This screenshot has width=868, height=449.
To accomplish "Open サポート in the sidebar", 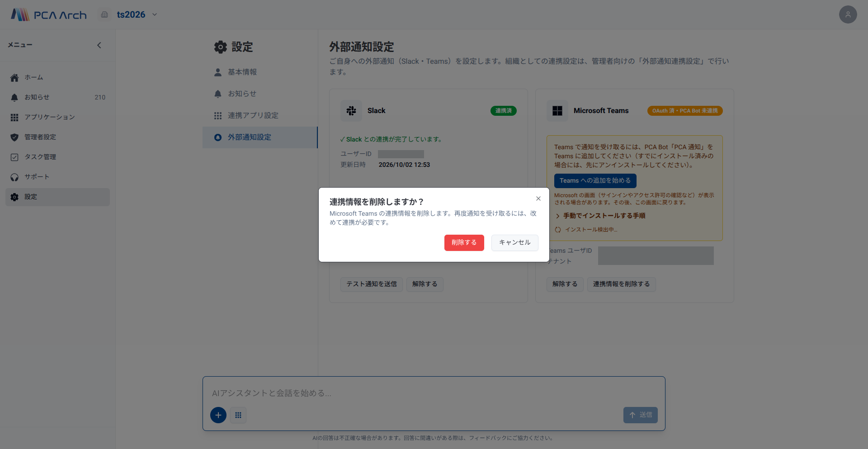I will 57,177.
